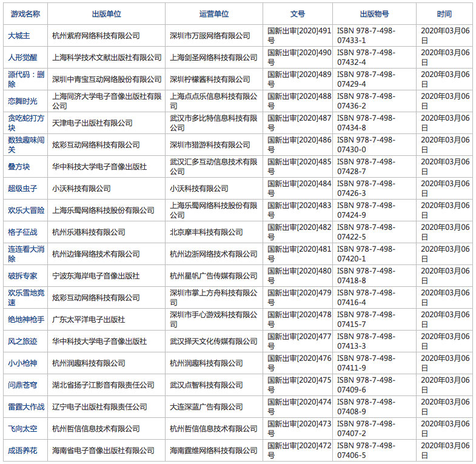Select ISBN 978-7-498-07424-9
This screenshot has height=464, width=476.
[366, 210]
